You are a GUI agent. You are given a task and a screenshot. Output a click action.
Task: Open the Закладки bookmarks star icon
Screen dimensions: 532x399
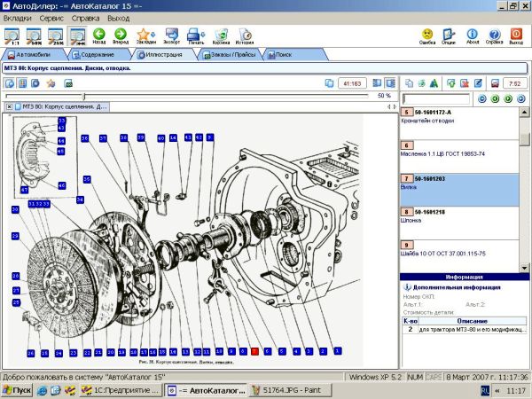point(145,35)
